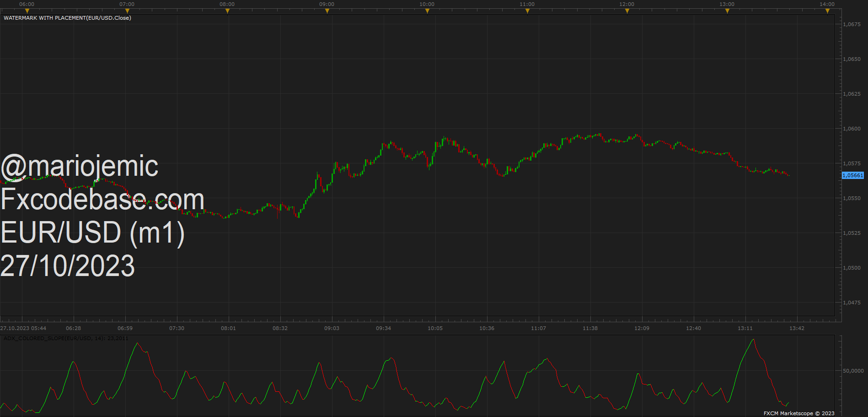Click the 50,0000 level on ADX axis

click(x=853, y=371)
